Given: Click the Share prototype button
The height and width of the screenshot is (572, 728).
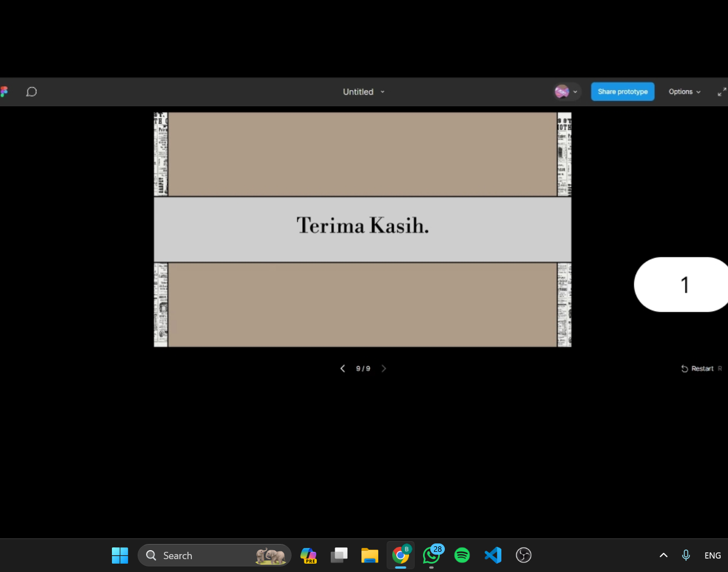Looking at the screenshot, I should click(622, 92).
